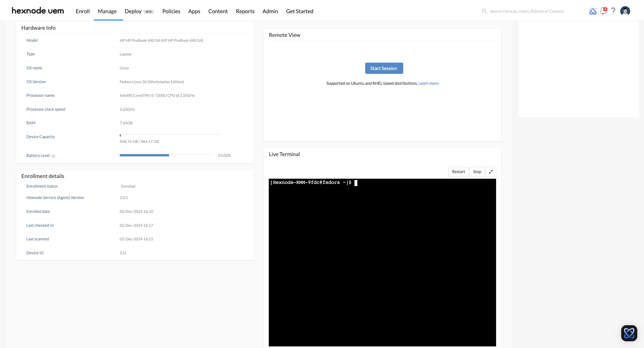Start a Remote View session
Image resolution: width=644 pixels, height=348 pixels.
coord(384,68)
